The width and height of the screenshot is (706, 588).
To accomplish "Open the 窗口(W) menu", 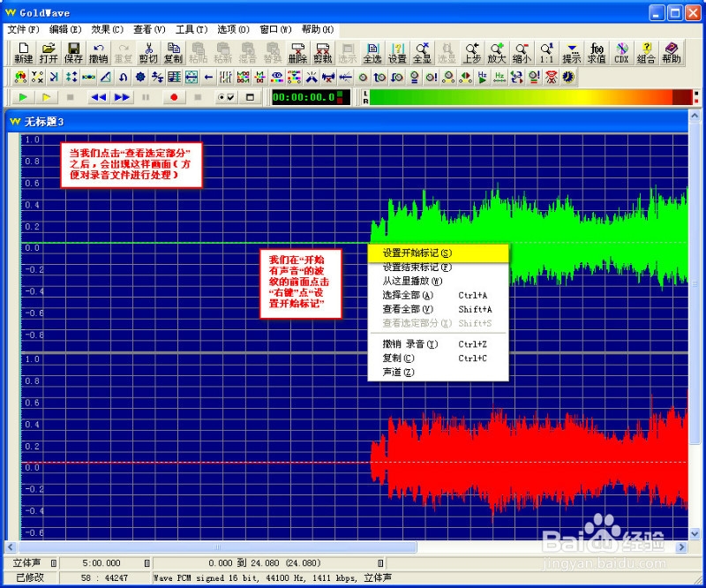I will coord(275,29).
